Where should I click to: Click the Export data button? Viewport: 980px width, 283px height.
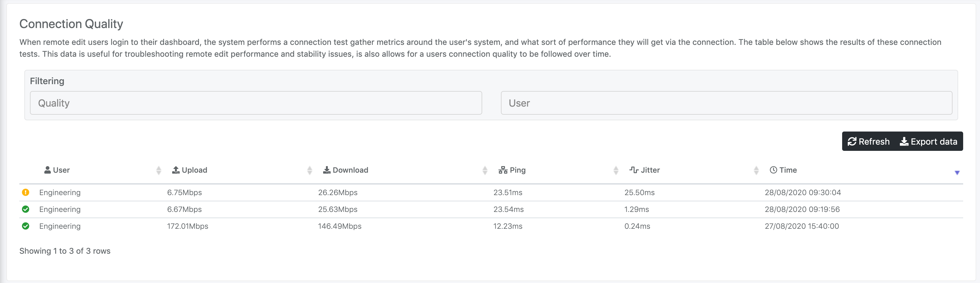928,141
